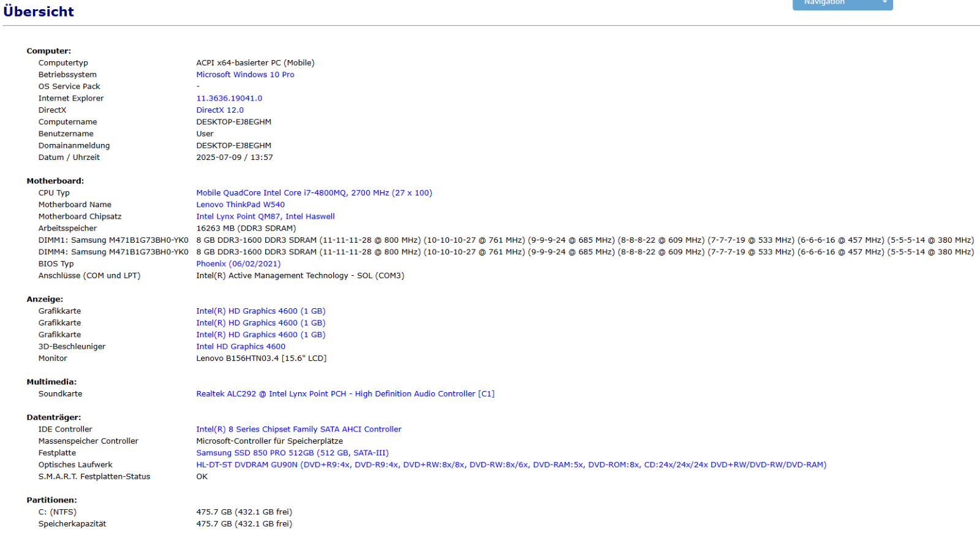The image size is (980, 535).
Task: Click the Festplatte row label
Action: tap(57, 453)
